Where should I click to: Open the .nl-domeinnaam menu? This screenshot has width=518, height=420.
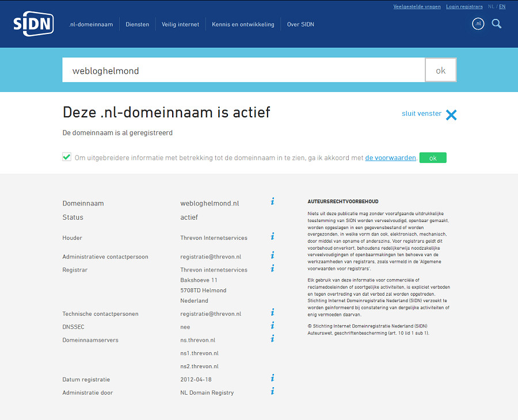pyautogui.click(x=91, y=25)
